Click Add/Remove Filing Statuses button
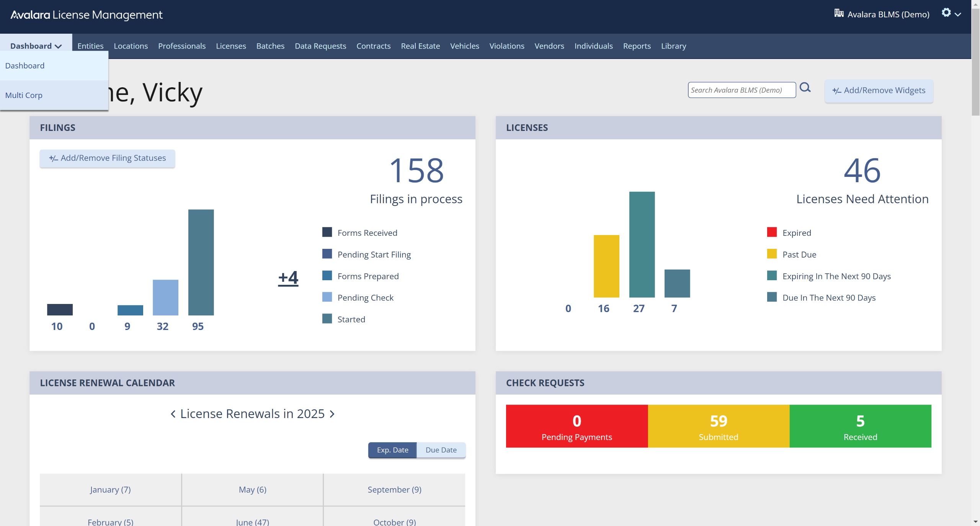This screenshot has height=526, width=980. click(x=107, y=158)
